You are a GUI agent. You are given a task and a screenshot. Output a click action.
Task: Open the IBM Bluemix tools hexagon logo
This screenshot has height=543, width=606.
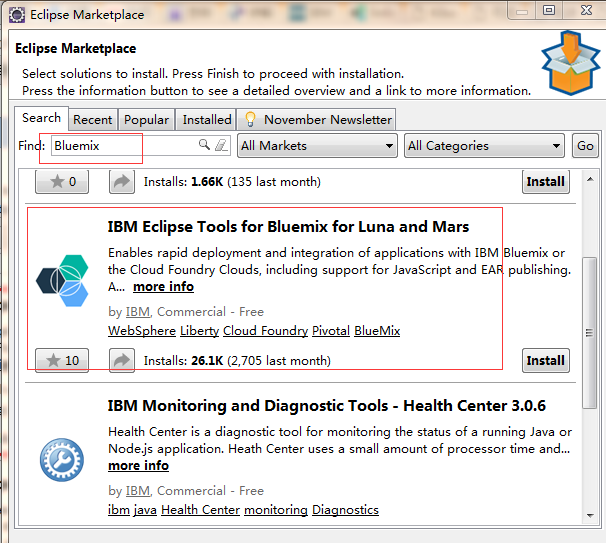pyautogui.click(x=62, y=280)
